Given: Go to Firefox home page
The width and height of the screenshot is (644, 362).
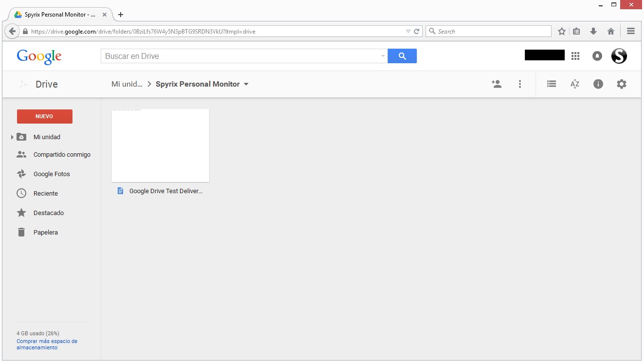Looking at the screenshot, I should pos(611,31).
